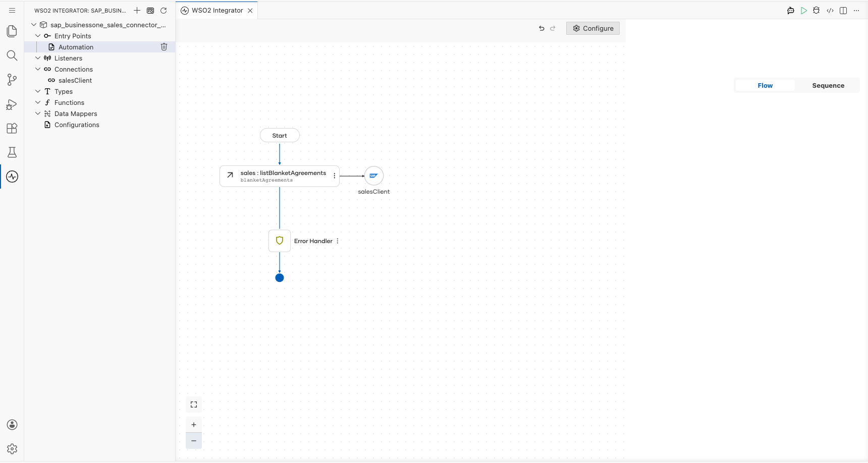
Task: Click the salesClient connection circle in diagram
Action: pos(374,176)
